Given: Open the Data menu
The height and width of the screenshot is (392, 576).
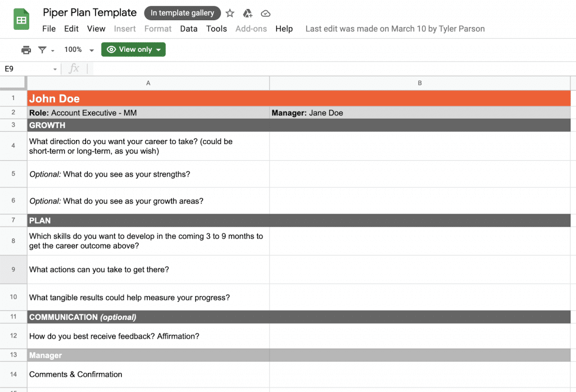Looking at the screenshot, I should pos(188,29).
